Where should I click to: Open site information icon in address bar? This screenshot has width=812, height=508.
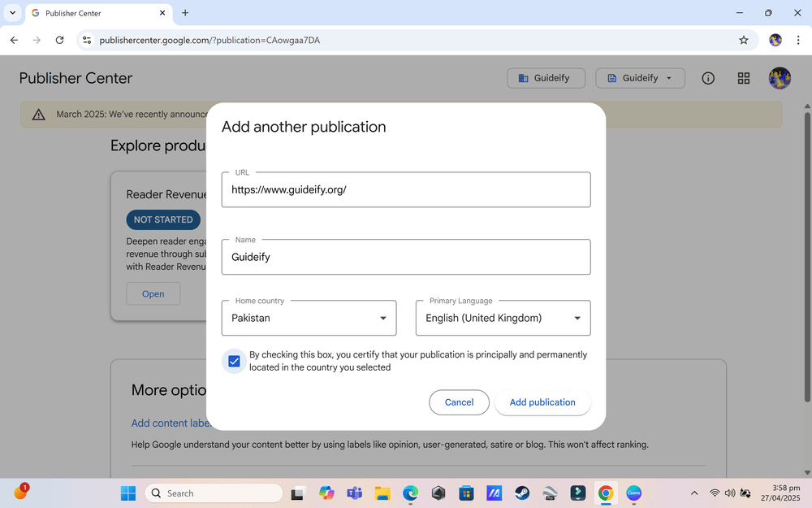(x=87, y=40)
